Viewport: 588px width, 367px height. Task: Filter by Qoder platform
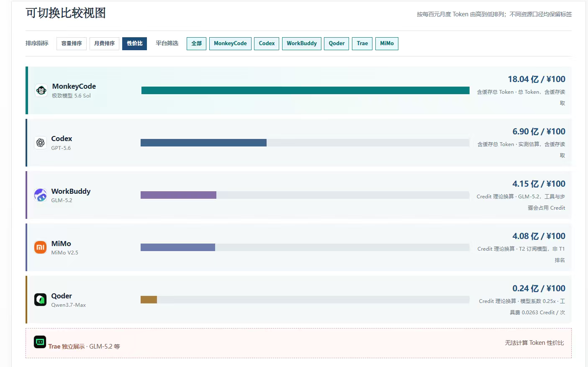tap(336, 44)
